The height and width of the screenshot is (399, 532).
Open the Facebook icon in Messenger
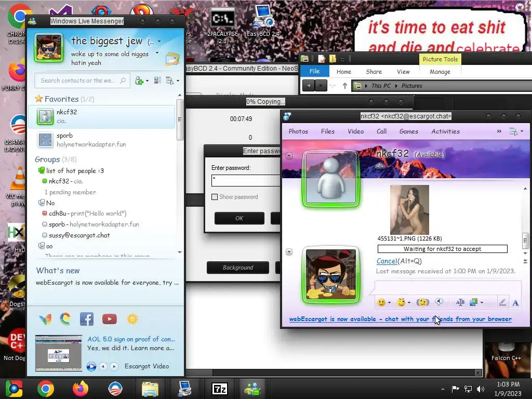pos(87,319)
